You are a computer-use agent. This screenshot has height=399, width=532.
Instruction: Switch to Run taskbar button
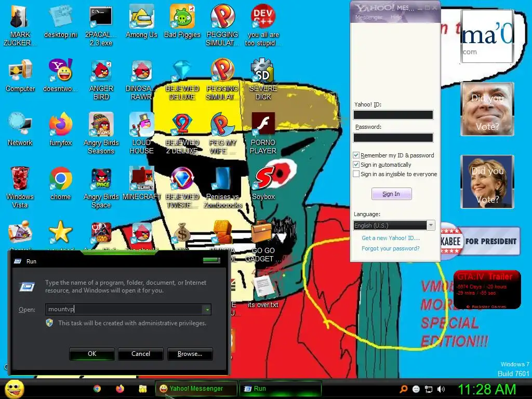pos(280,389)
